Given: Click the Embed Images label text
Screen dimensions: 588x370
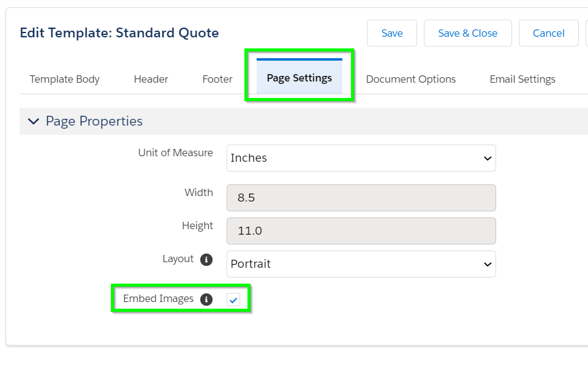Looking at the screenshot, I should (x=158, y=298).
